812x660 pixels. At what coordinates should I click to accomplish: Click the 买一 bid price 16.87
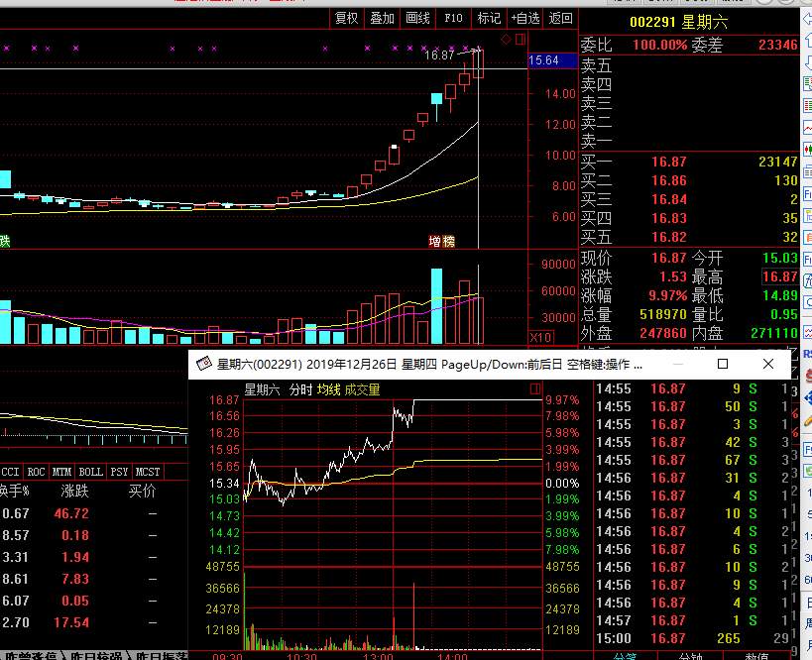[669, 162]
